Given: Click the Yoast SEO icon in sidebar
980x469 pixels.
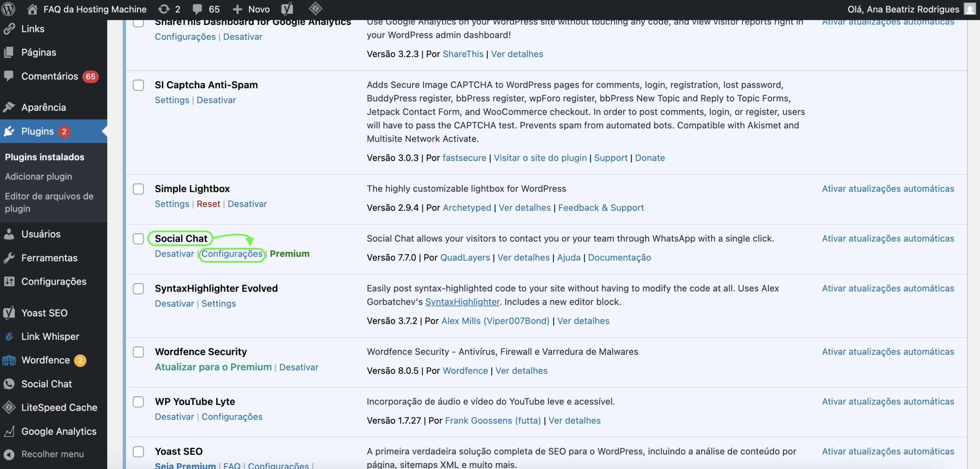Looking at the screenshot, I should click(9, 313).
